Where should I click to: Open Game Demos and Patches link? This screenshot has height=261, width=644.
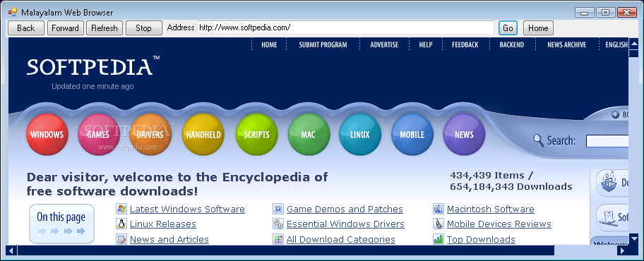(345, 210)
